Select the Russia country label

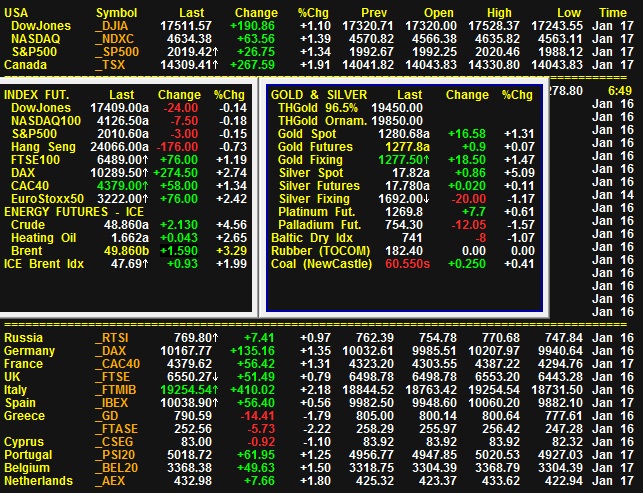pos(23,338)
